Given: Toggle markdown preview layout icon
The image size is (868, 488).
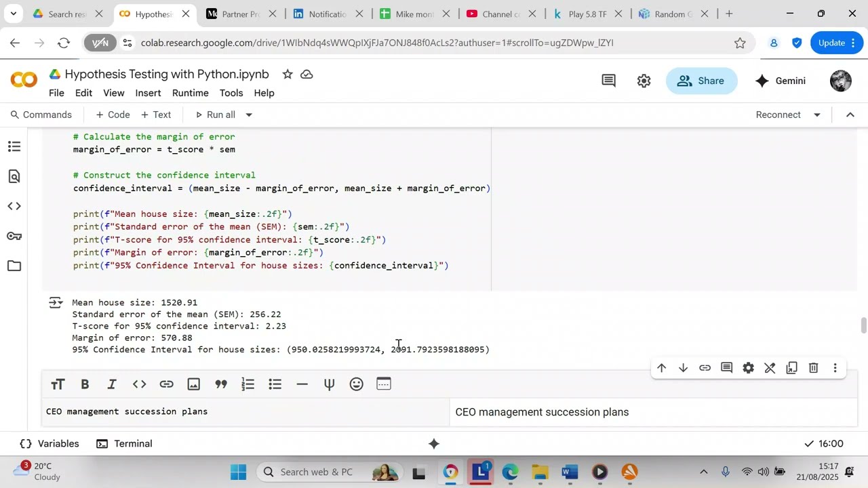Looking at the screenshot, I should pyautogui.click(x=384, y=384).
